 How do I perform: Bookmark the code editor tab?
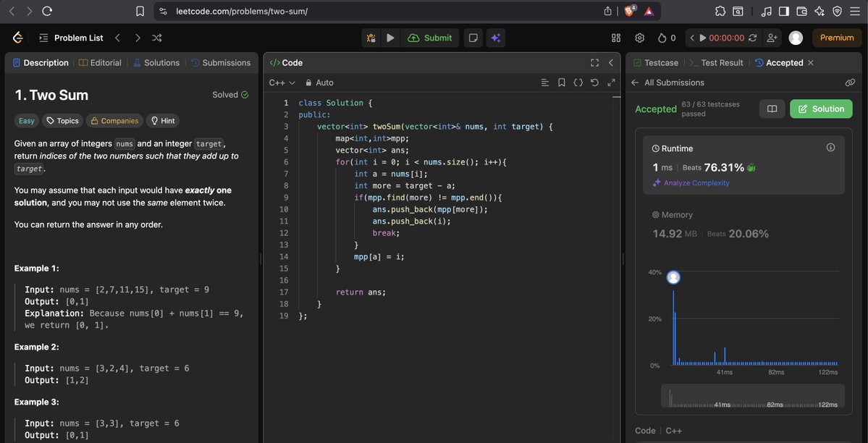tap(562, 83)
